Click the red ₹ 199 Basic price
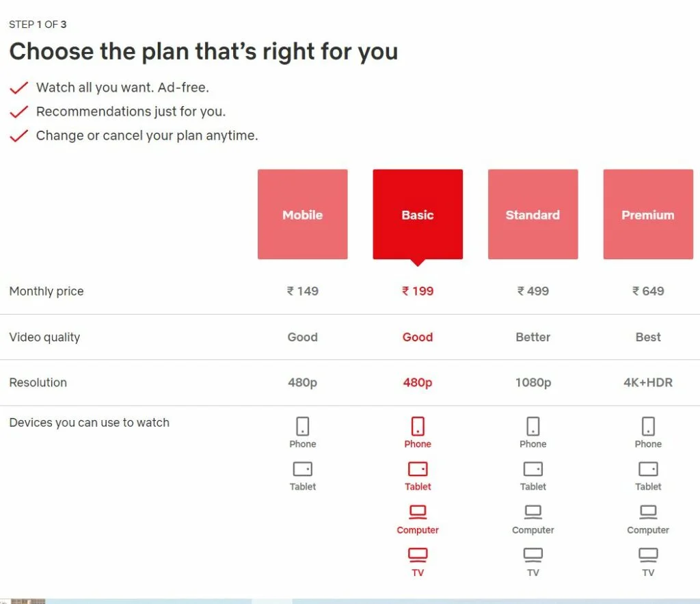700x604 pixels. [x=418, y=291]
